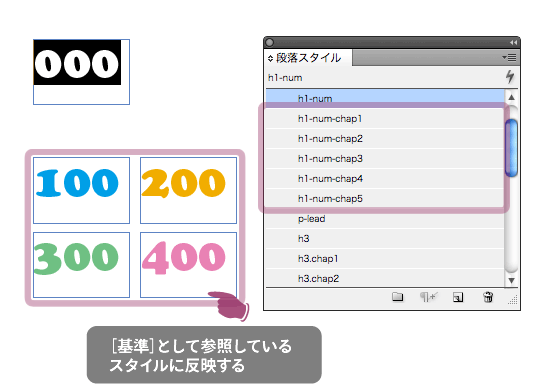Click the green 300 text frame

coord(81,265)
